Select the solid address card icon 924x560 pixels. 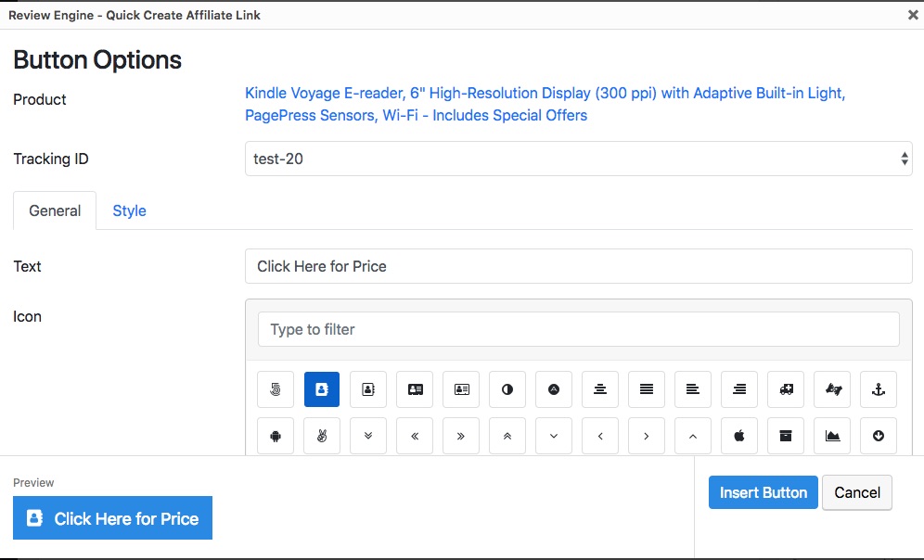(x=415, y=389)
